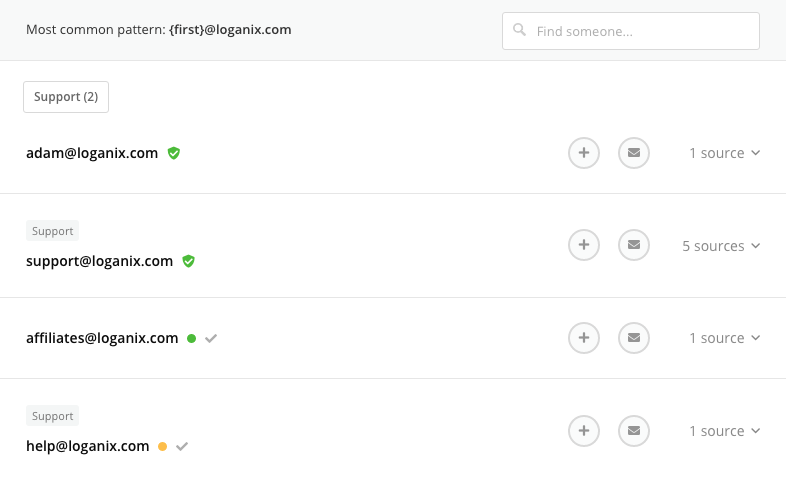Screen dimensions: 786x486
Task: Add support@loganix.com using its plus icon
Action: 584,246
